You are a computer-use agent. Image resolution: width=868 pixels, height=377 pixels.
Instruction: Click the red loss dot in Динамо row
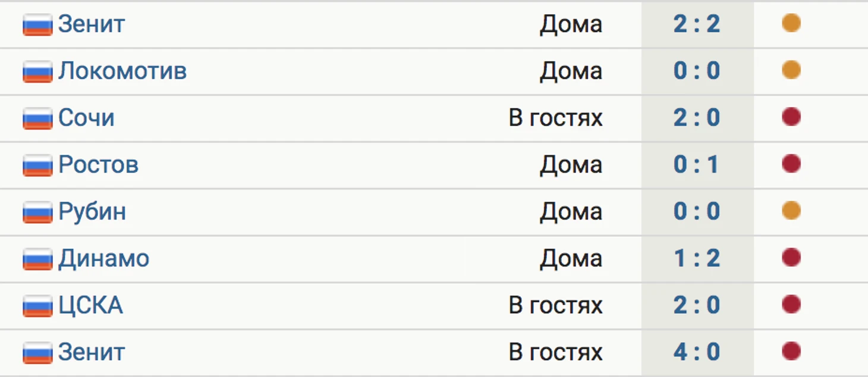[x=791, y=258]
